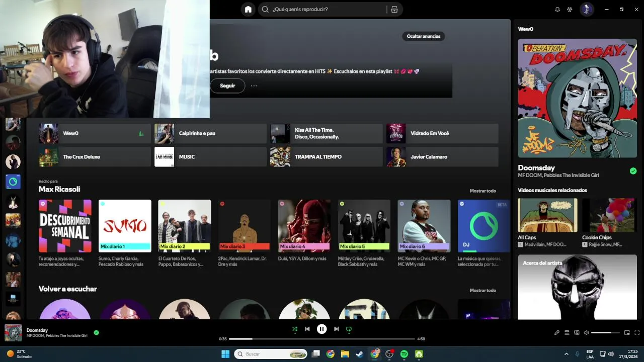Open Spotify taskbar icon
644x362 pixels.
pyautogui.click(x=404, y=354)
